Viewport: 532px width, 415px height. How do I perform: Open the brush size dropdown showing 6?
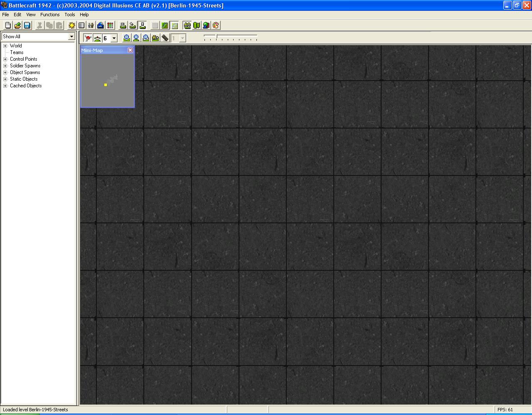tap(114, 38)
